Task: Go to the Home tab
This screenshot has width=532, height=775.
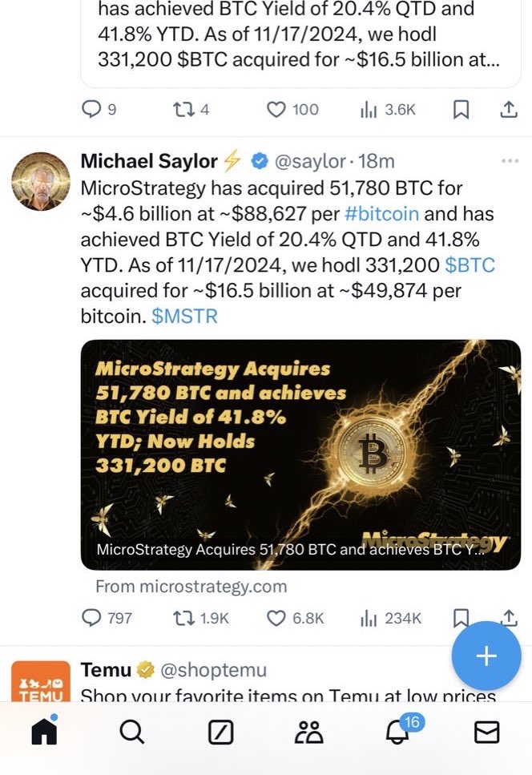Action: click(x=44, y=731)
